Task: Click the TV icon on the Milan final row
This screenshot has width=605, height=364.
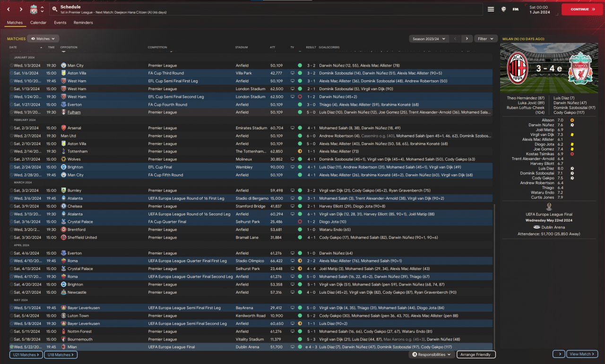Action: tap(293, 347)
